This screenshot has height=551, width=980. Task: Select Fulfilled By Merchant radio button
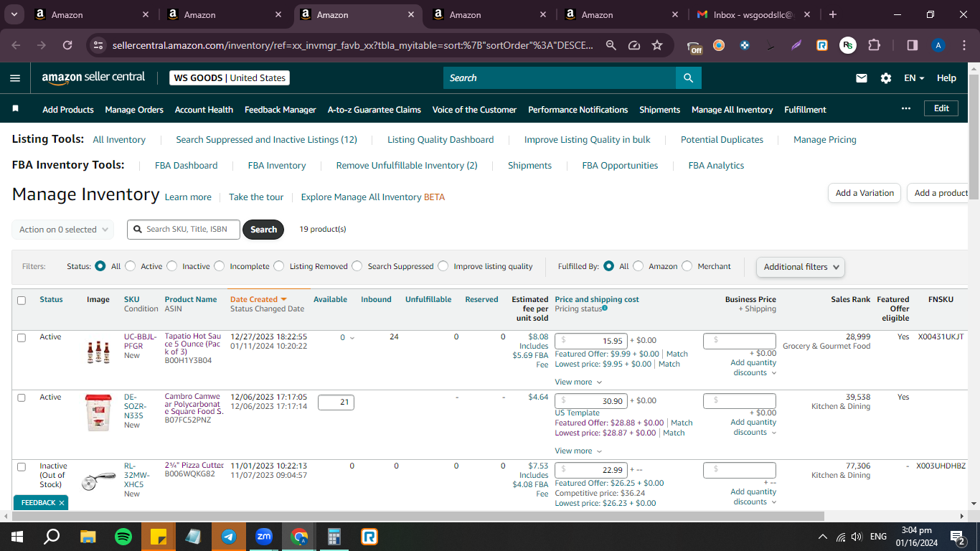tap(687, 266)
